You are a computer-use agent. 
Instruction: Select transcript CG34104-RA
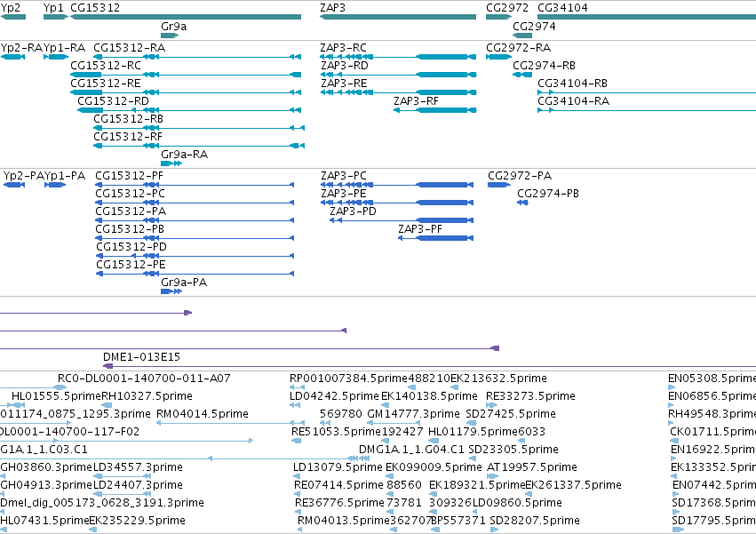pos(647,110)
